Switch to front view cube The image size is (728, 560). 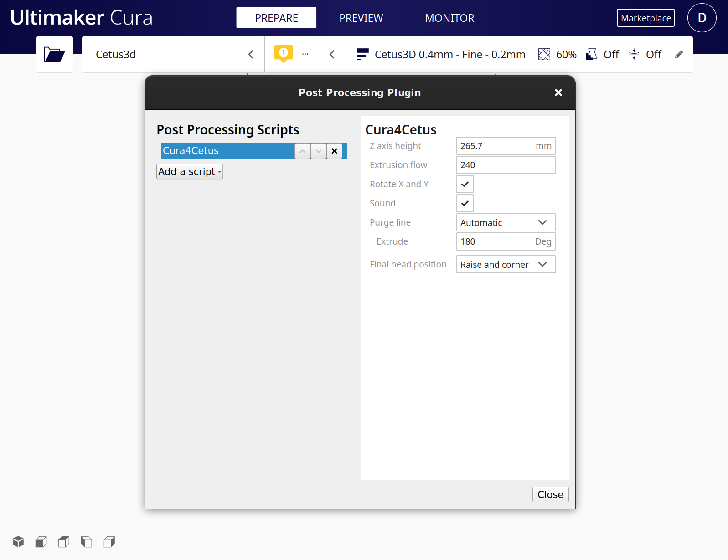(x=41, y=541)
